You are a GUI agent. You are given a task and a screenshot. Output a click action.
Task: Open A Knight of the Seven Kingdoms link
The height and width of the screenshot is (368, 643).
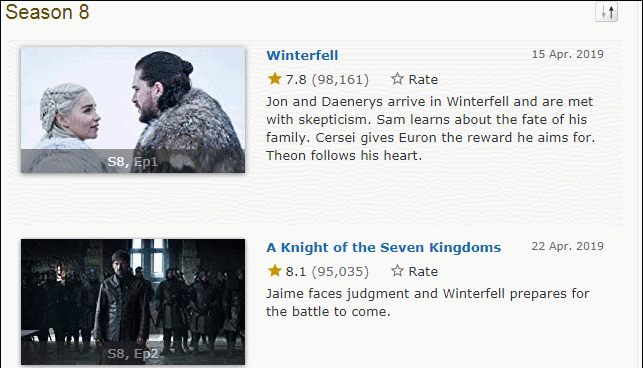pyautogui.click(x=383, y=247)
